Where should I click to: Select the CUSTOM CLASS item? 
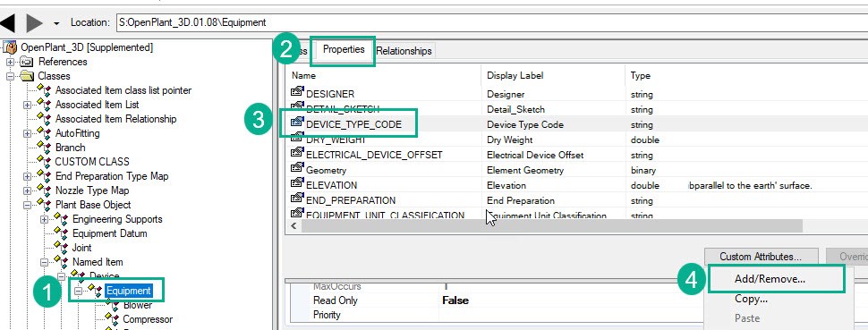(x=92, y=162)
